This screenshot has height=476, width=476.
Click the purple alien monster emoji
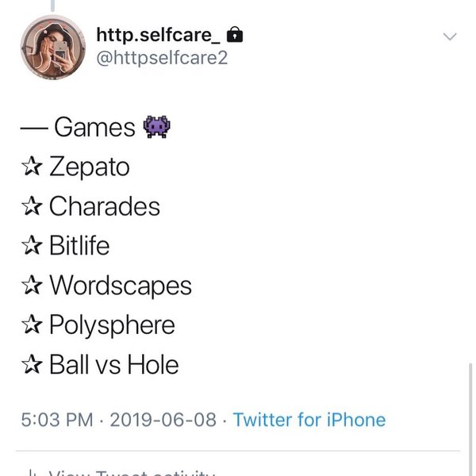coord(156,127)
